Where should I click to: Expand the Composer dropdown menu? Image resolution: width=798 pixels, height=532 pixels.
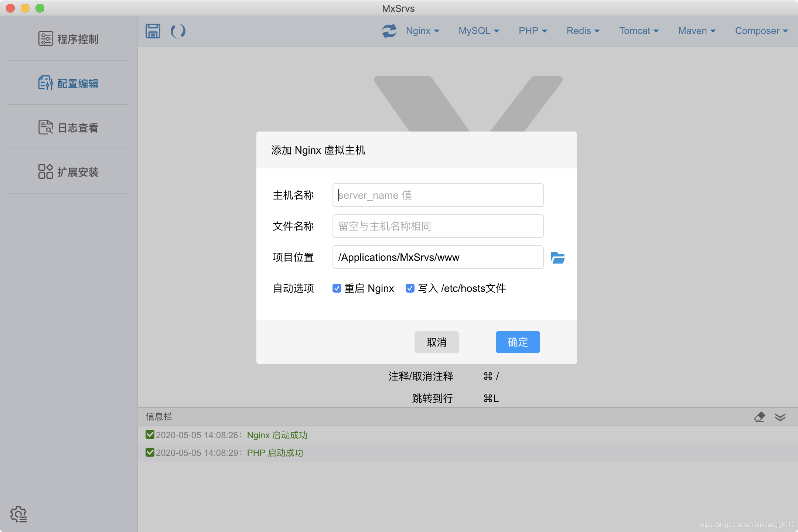[x=761, y=31]
